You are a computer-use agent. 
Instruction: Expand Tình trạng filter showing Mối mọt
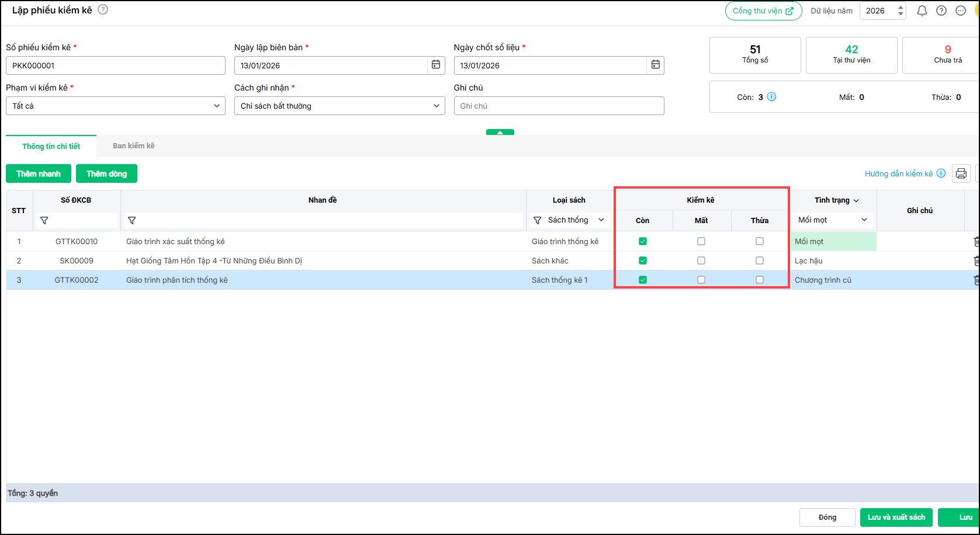(833, 220)
